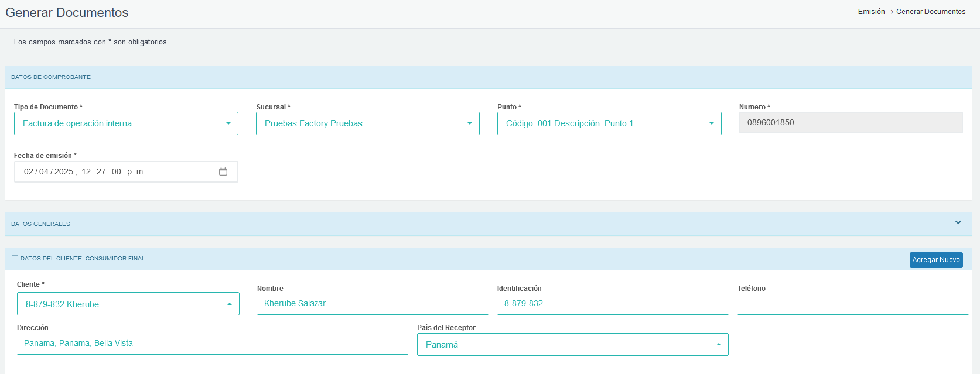Expand the Datos Generales section chevron

point(958,223)
